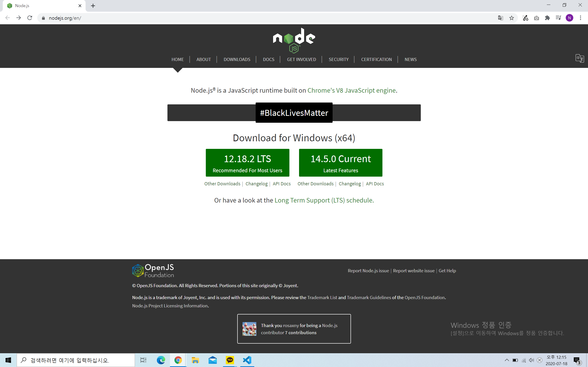Viewport: 588px width, 367px height.
Task: Open Visual Studio Code from taskbar
Action: click(247, 360)
